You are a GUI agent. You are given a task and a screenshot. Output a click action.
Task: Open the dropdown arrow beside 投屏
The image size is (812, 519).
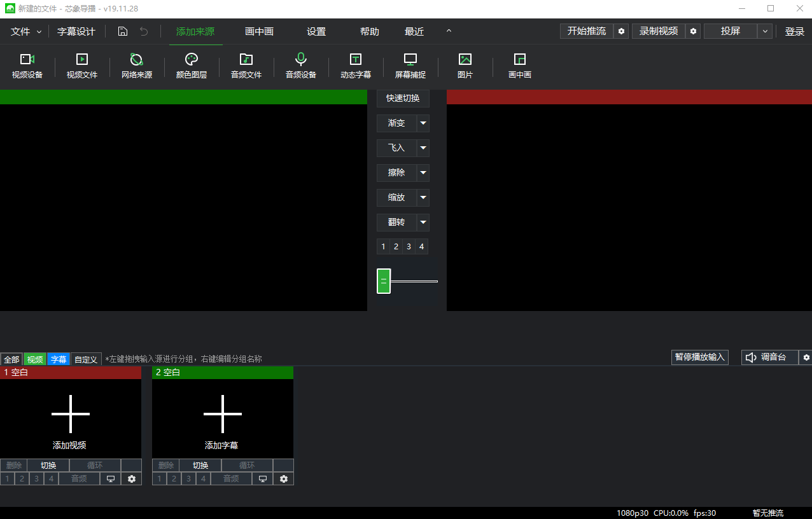coord(766,31)
